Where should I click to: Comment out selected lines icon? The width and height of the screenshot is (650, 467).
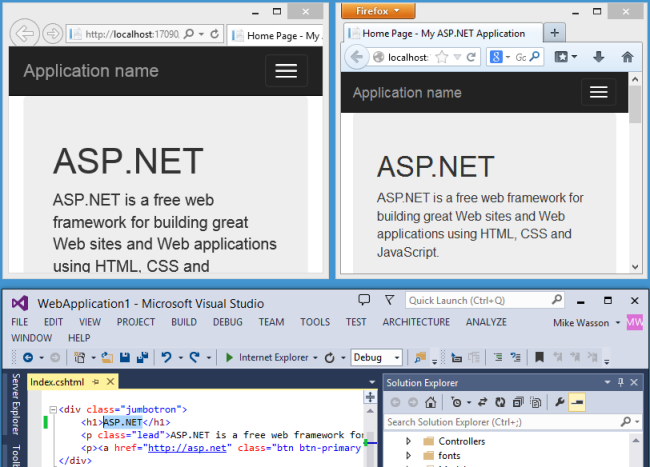tap(498, 357)
